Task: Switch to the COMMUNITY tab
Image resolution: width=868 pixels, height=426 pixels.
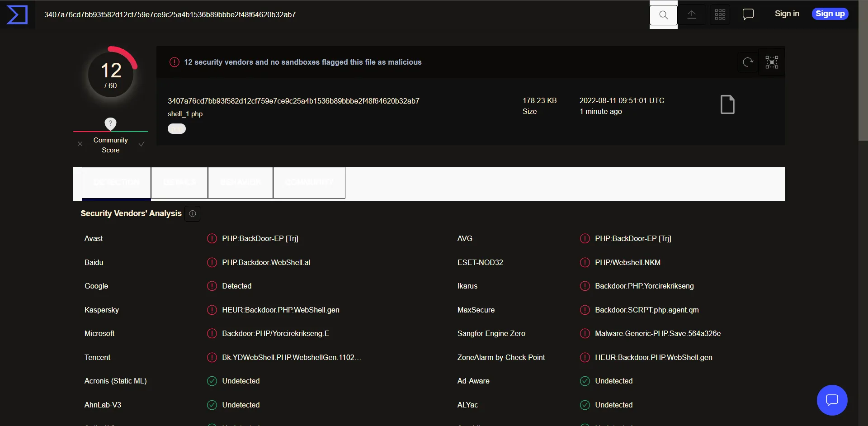Action: point(309,183)
